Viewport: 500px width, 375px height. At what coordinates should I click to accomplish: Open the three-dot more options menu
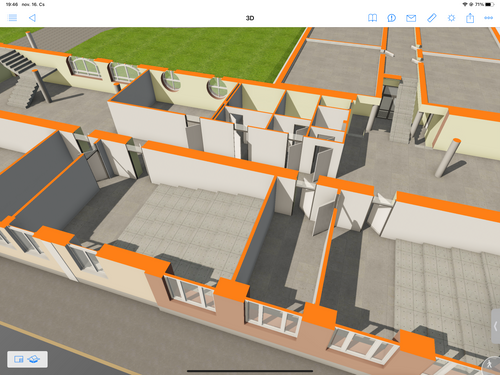click(x=489, y=18)
